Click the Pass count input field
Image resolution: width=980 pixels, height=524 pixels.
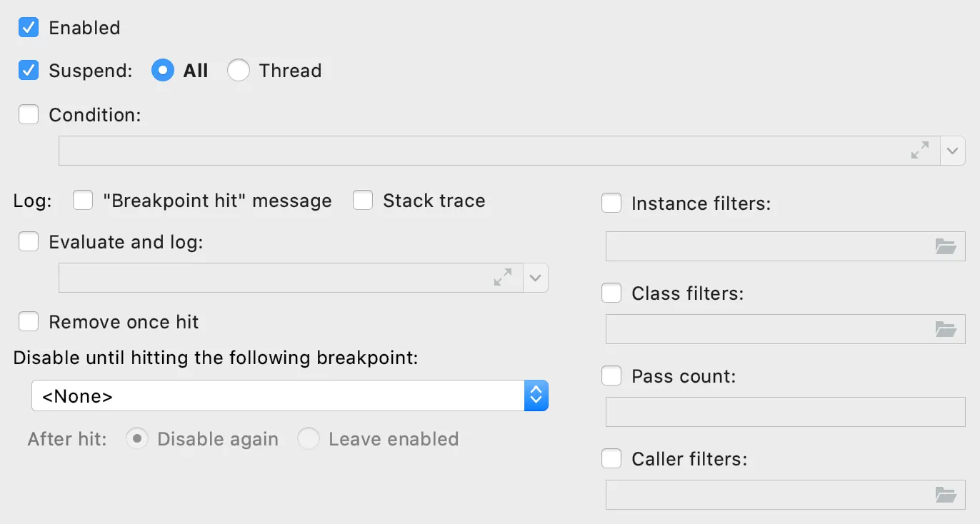point(784,412)
